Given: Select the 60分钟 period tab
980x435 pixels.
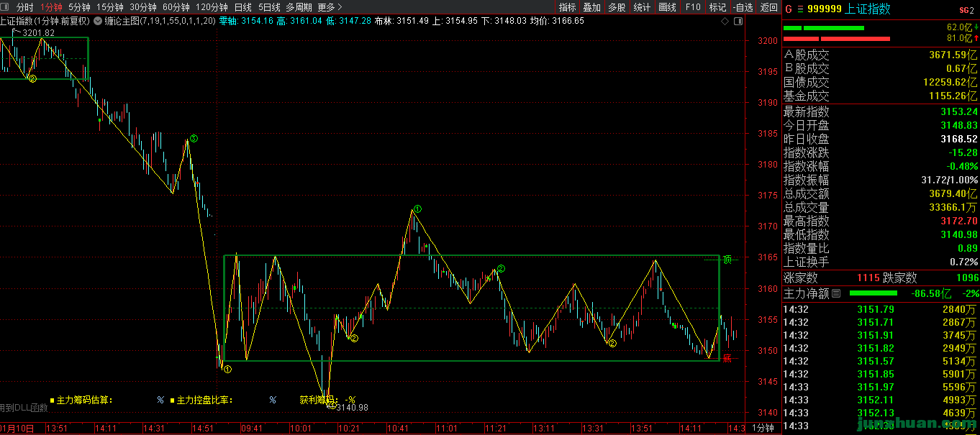Looking at the screenshot, I should [x=176, y=7].
